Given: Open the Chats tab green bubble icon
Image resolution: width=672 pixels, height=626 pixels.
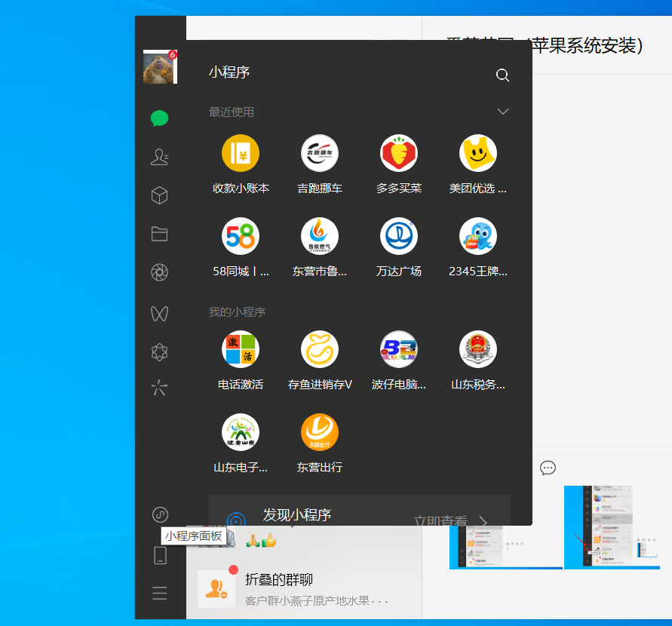Looking at the screenshot, I should (x=159, y=118).
